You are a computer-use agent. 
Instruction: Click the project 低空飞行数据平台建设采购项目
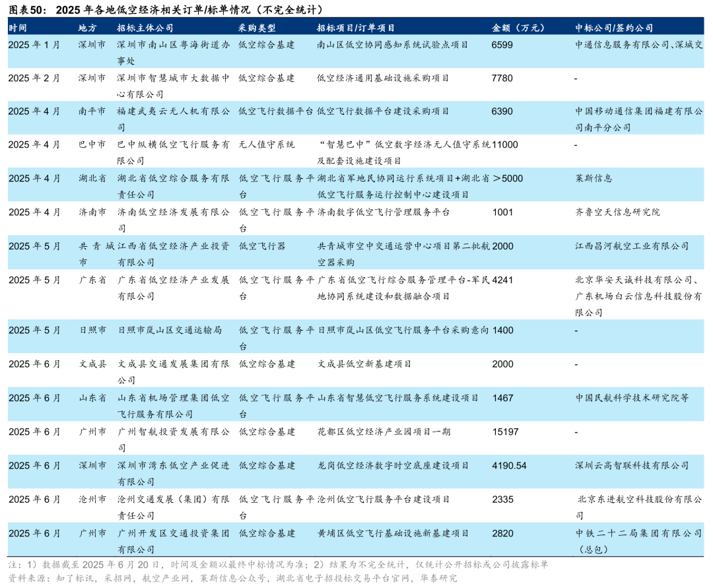(383, 112)
